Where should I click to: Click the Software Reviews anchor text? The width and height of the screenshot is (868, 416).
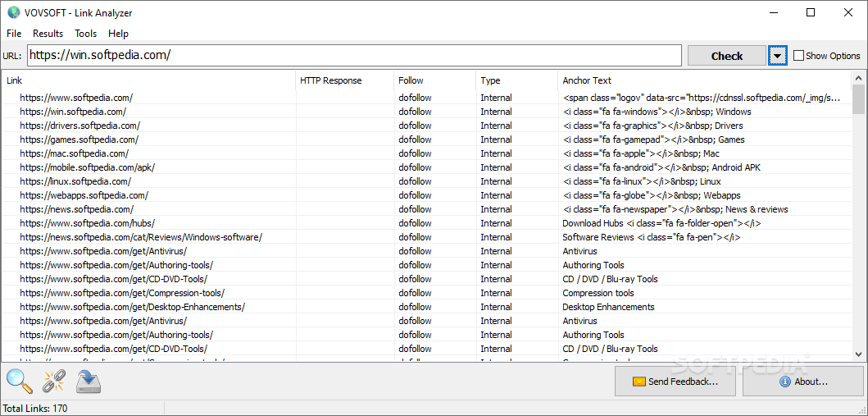coord(652,237)
